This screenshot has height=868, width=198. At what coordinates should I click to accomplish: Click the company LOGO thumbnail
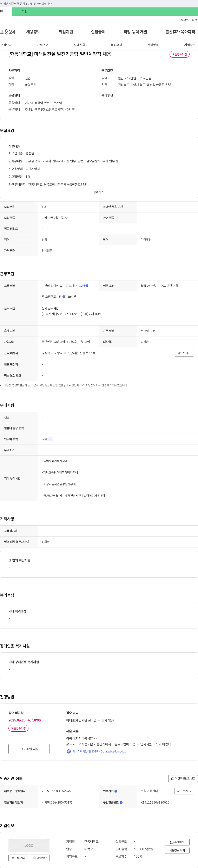pos(29,845)
